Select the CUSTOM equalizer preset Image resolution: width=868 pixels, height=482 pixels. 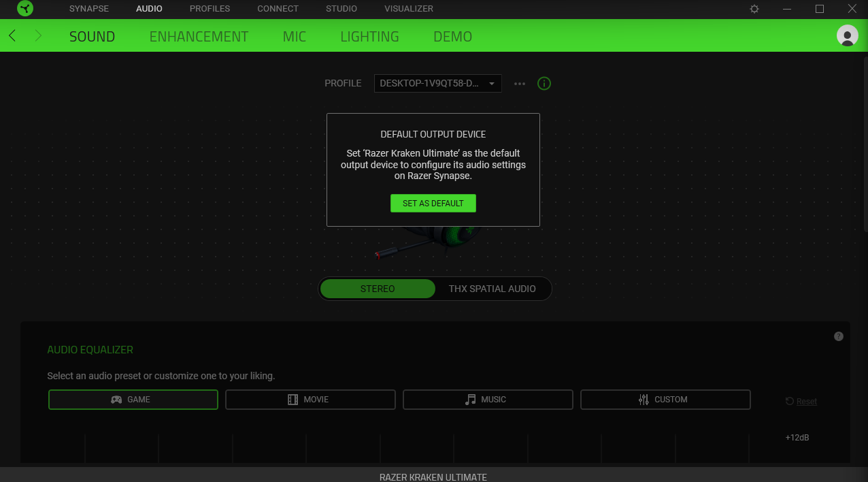(x=665, y=400)
